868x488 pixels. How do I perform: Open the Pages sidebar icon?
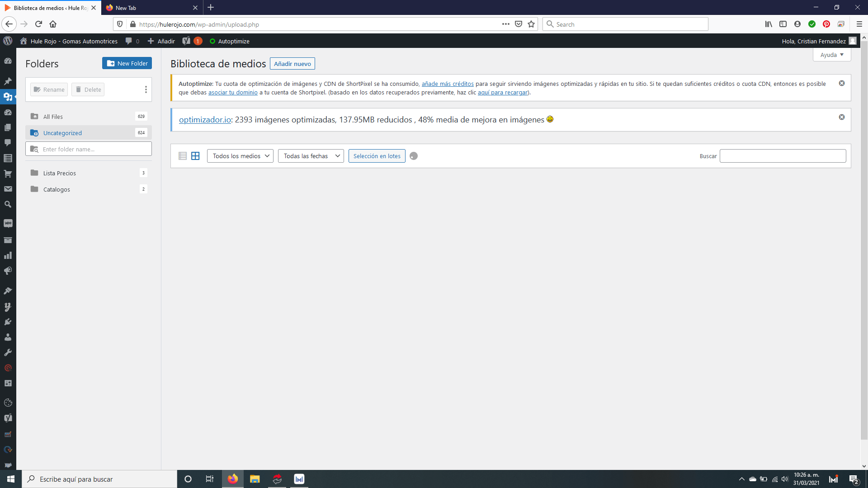[8, 127]
